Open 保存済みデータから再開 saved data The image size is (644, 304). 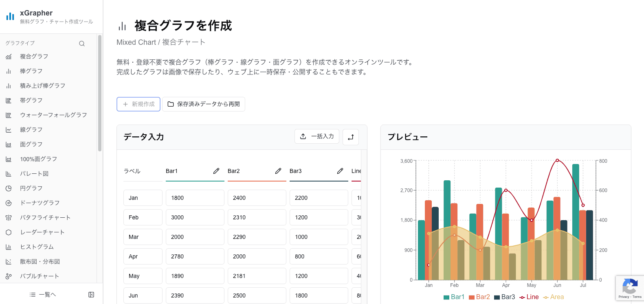click(204, 104)
